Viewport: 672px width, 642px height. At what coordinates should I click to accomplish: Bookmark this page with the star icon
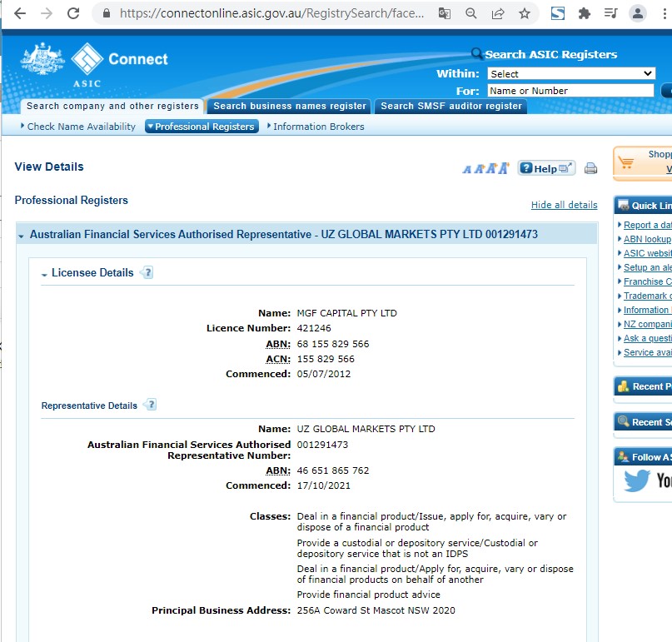coord(524,13)
